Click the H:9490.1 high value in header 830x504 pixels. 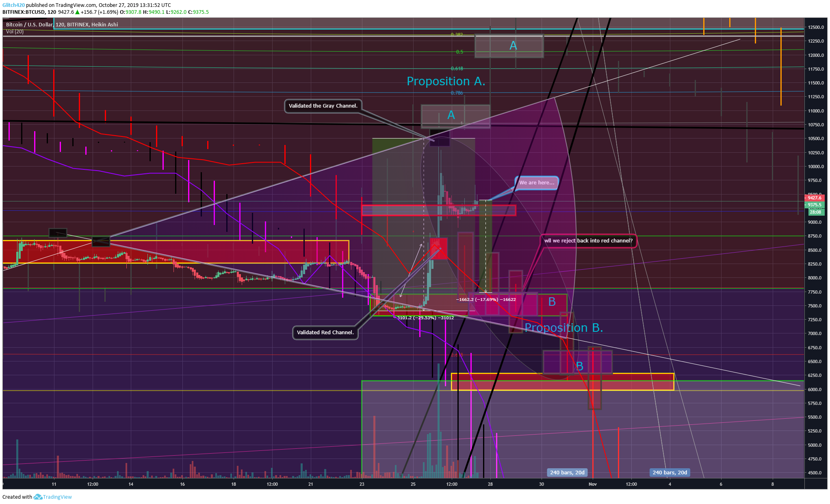[154, 12]
